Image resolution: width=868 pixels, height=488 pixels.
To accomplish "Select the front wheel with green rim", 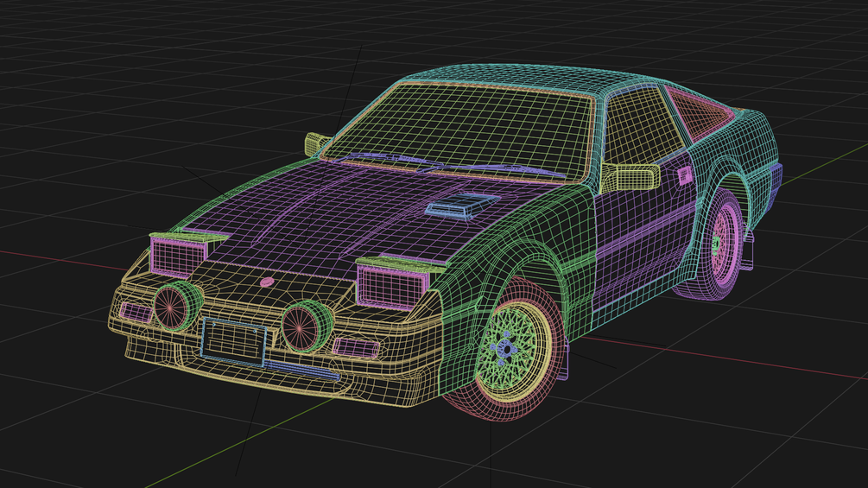I will (507, 350).
